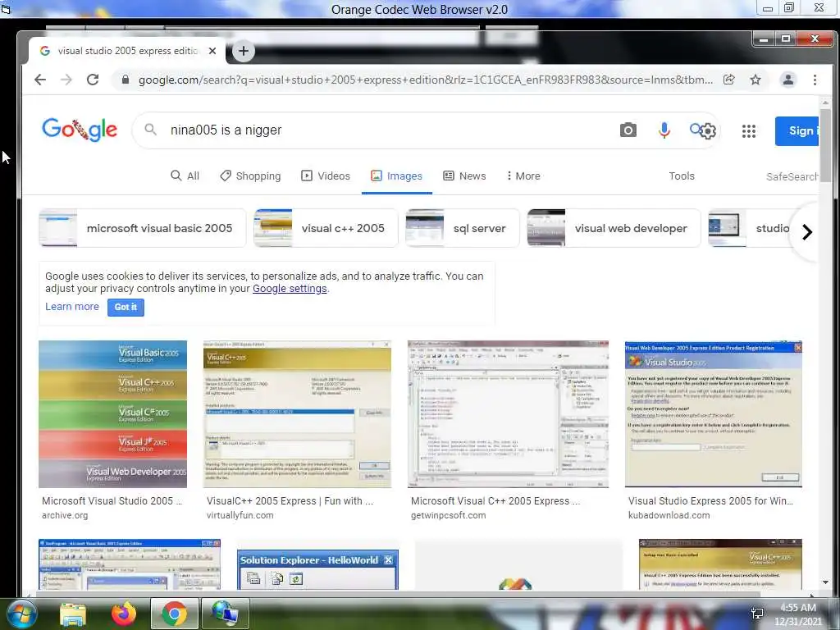Switch to the Videos tab
The height and width of the screenshot is (630, 840).
[325, 176]
